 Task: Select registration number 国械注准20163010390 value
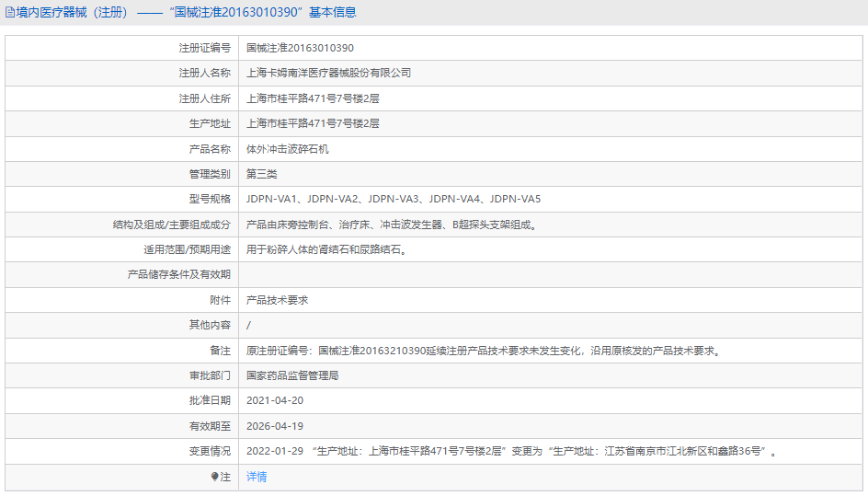click(x=300, y=48)
